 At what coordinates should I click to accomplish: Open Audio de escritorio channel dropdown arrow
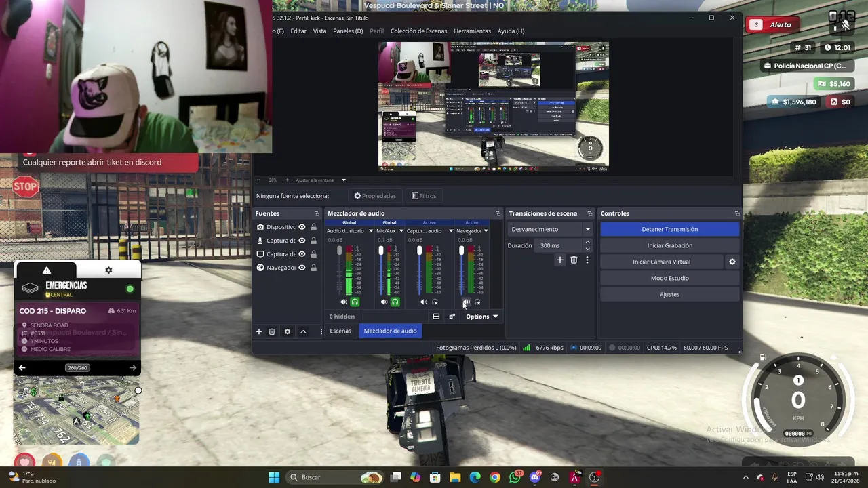coord(370,231)
